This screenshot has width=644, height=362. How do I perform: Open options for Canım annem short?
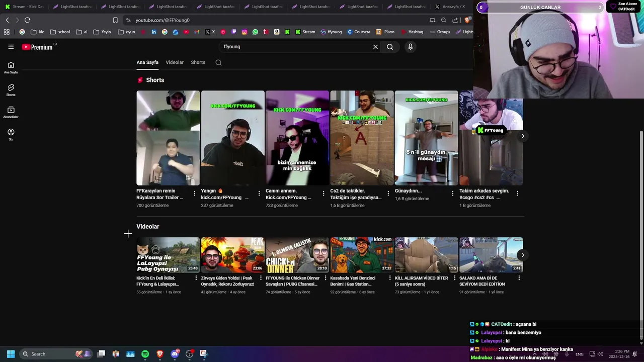[324, 193]
